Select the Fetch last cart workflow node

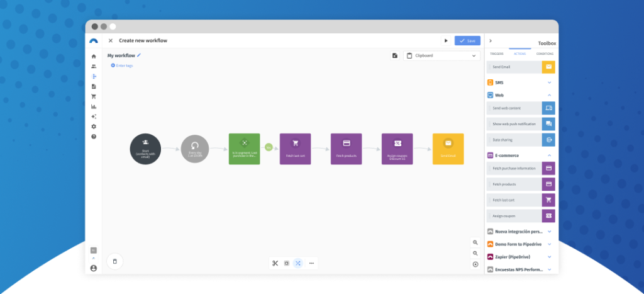(295, 149)
